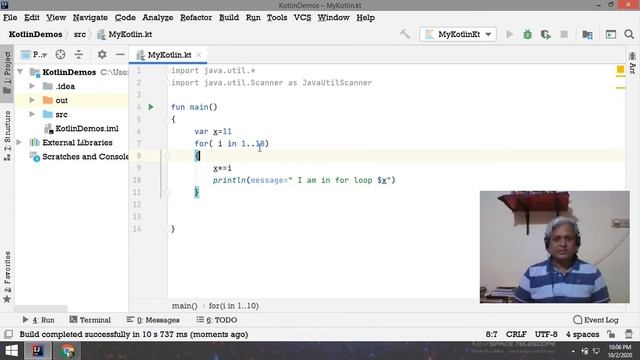640x360 pixels.
Task: Click in the println line of code
Action: 304,180
